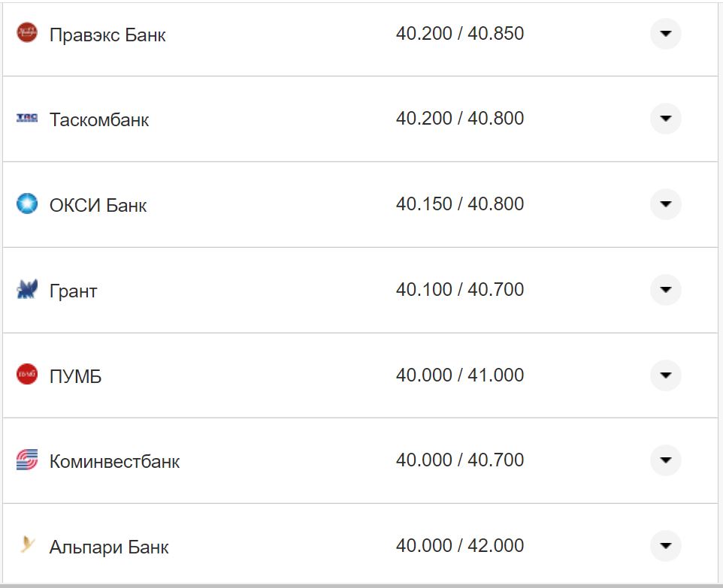Image resolution: width=723 pixels, height=588 pixels.
Task: Open the ОКСИ Банк dropdown arrow
Action: point(665,204)
